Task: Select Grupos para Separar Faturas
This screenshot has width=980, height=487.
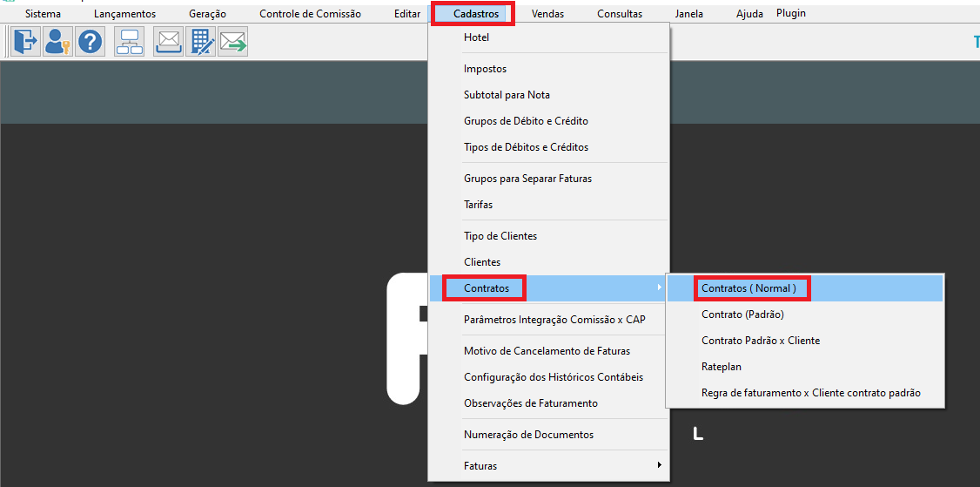Action: pos(548,179)
